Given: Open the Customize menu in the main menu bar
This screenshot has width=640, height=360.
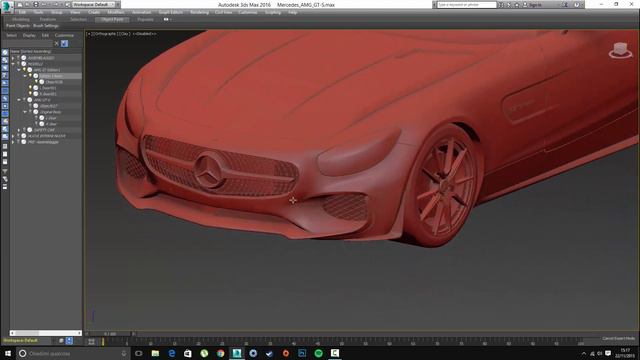Looking at the screenshot, I should click(x=248, y=13).
